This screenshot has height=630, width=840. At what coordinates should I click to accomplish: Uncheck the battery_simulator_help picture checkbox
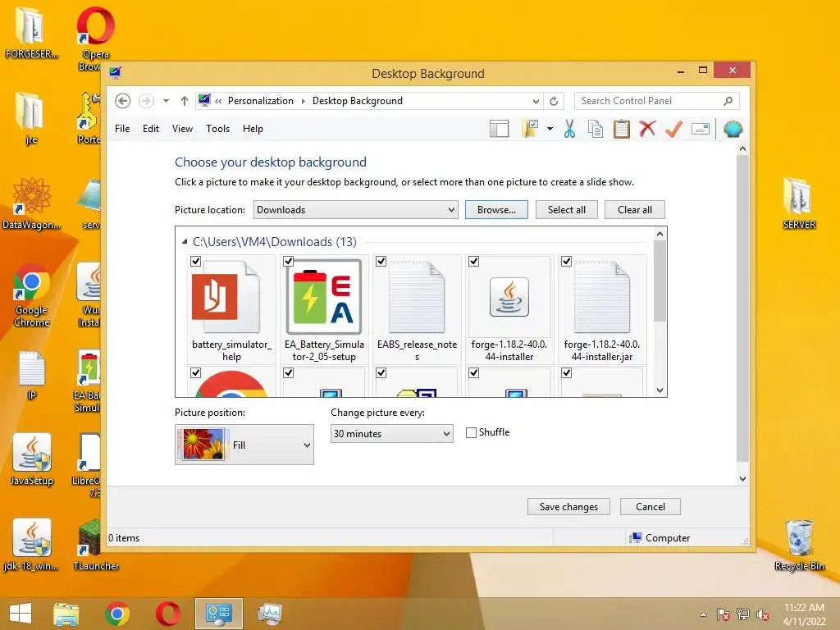[195, 262]
